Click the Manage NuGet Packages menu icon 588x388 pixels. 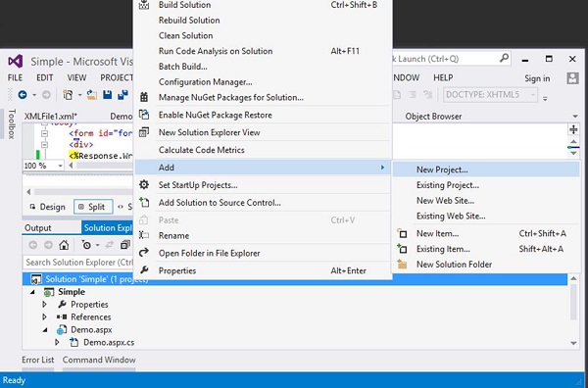coord(144,97)
